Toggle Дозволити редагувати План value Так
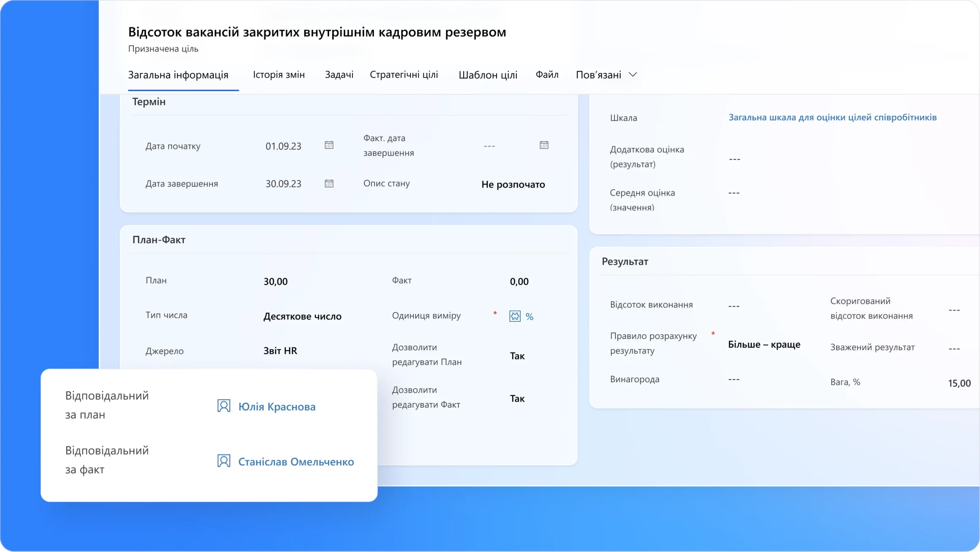The height and width of the screenshot is (552, 980). (x=517, y=356)
